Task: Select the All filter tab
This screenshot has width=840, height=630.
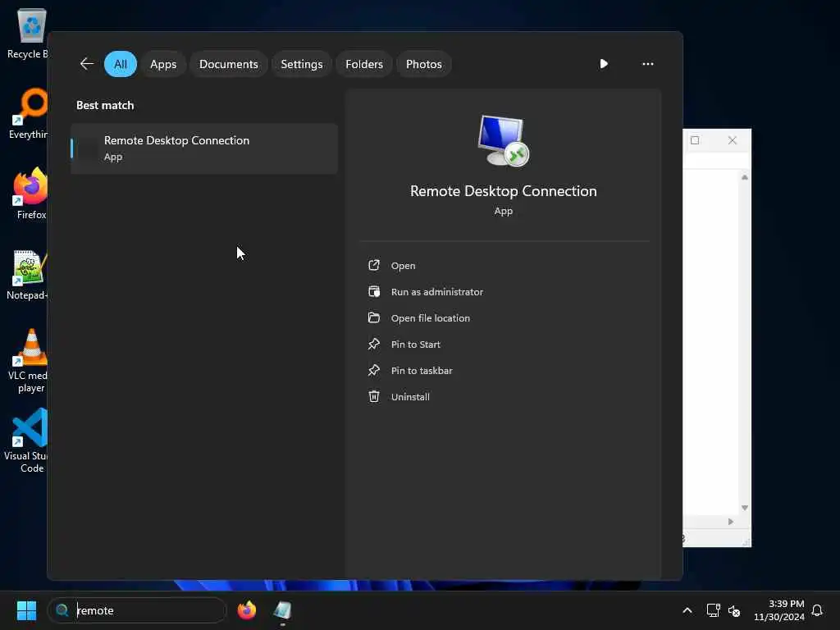Action: [x=121, y=64]
